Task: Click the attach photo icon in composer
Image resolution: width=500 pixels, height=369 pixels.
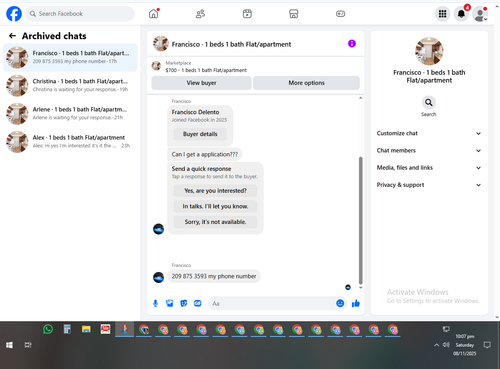Action: tap(170, 303)
